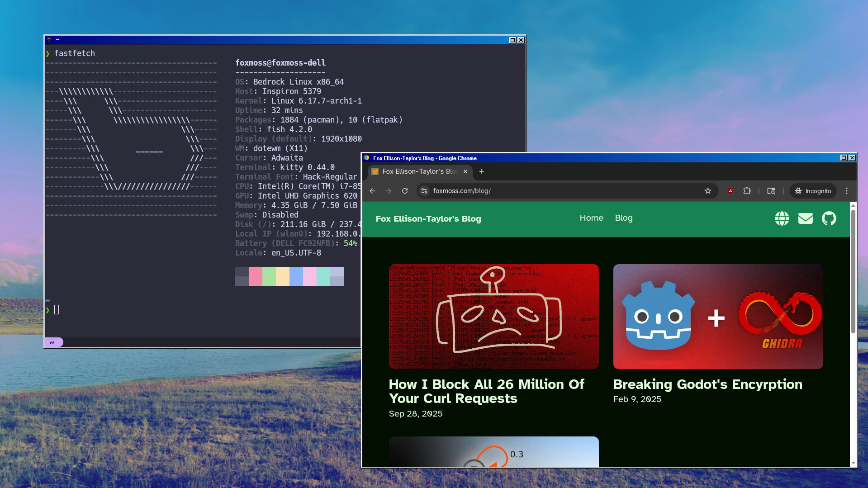Open Chrome's three-dot menu
This screenshot has height=488, width=868.
[x=846, y=191]
